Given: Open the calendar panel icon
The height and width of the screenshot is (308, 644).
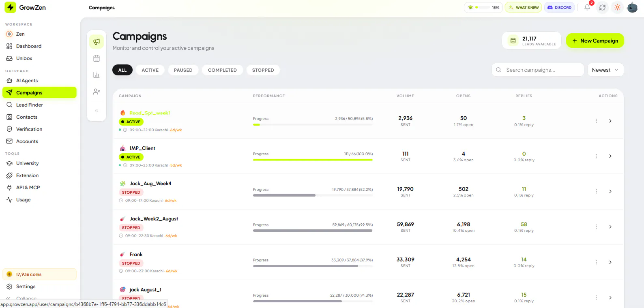Looking at the screenshot, I should [x=97, y=58].
